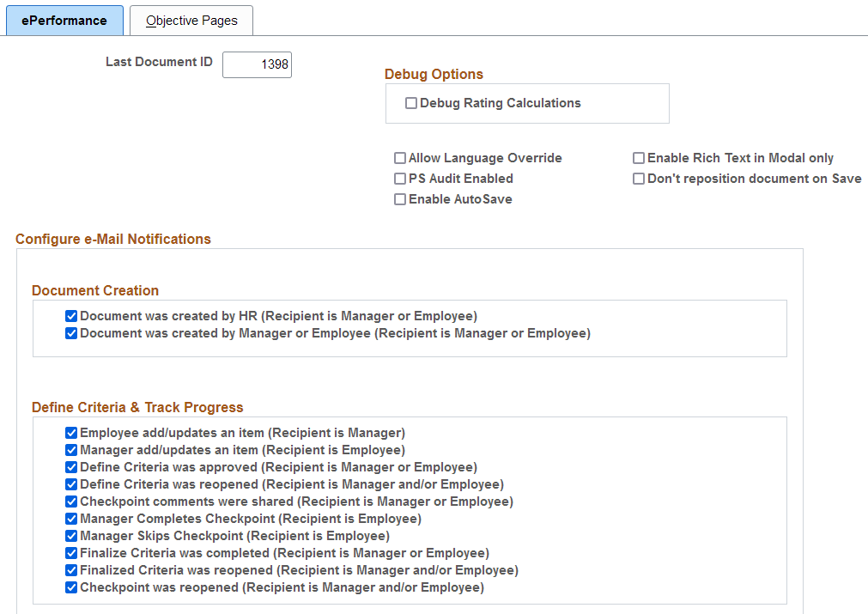Enable Debug Rating Calculations checkbox
Screen dimensions: 868x614
pos(410,104)
